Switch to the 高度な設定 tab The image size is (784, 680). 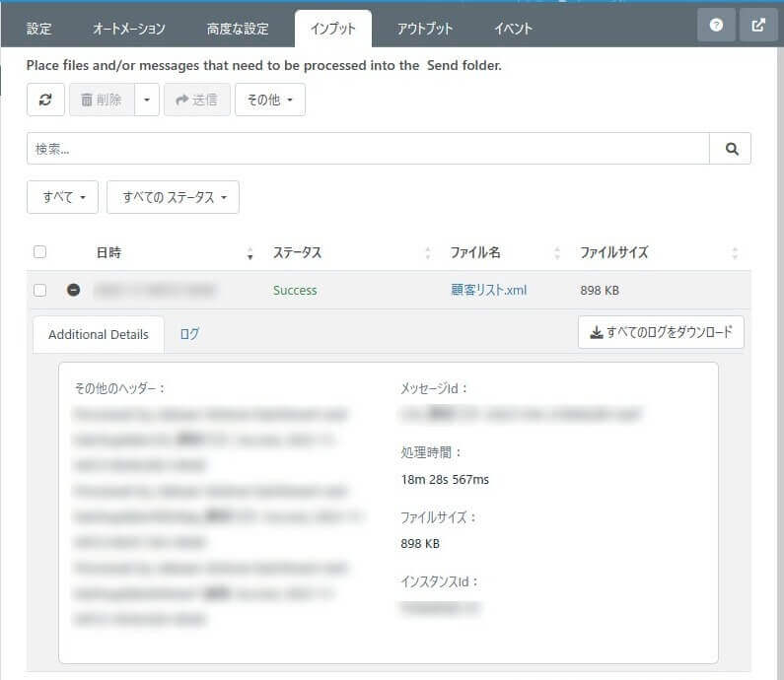pos(238,29)
